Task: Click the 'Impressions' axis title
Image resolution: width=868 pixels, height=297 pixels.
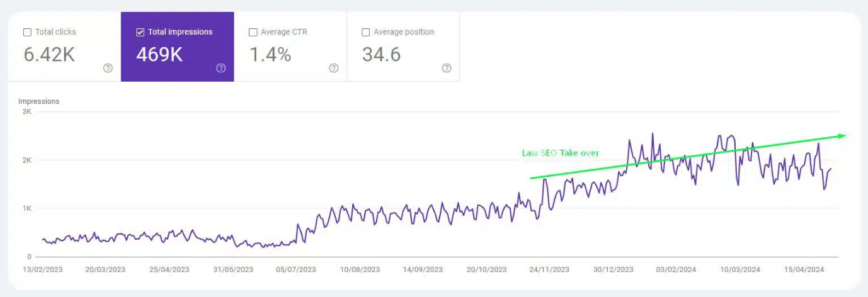Action: tap(38, 101)
